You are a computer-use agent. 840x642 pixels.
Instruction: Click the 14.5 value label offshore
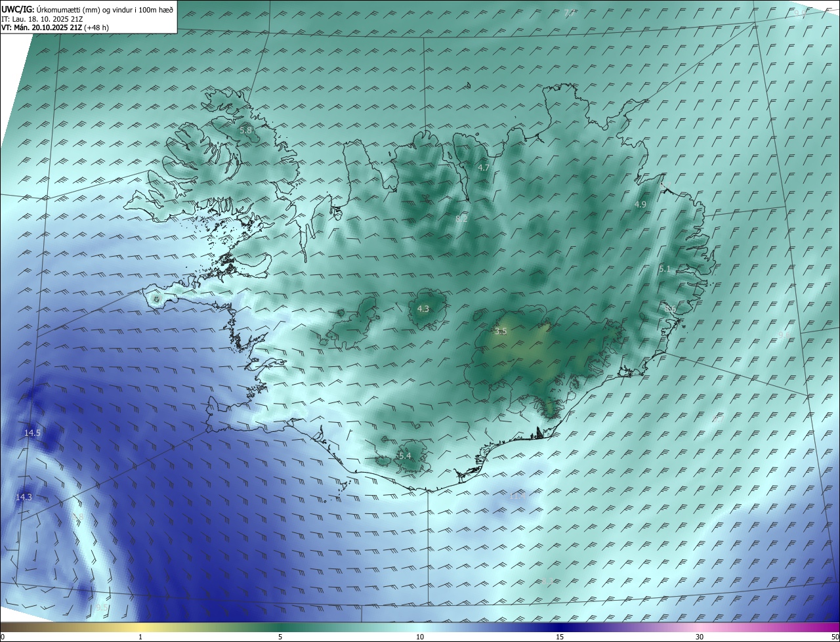tap(32, 433)
